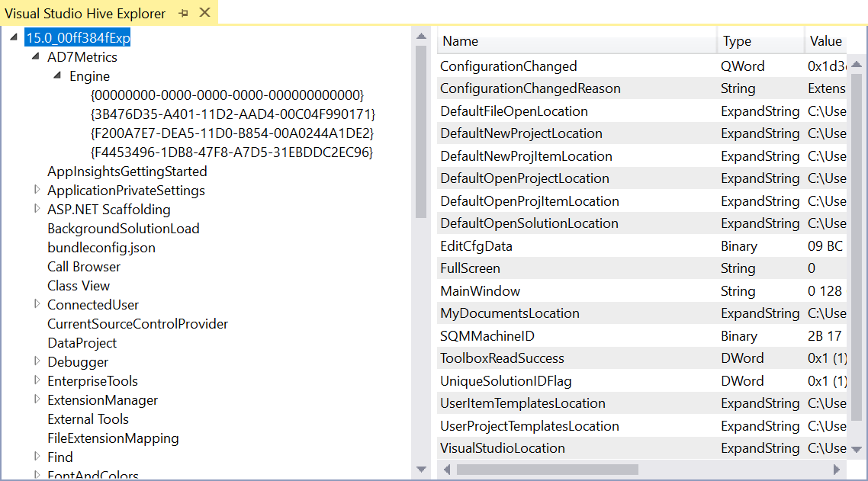Expand the ExtensionManager node
Image resolution: width=868 pixels, height=481 pixels.
pos(37,399)
